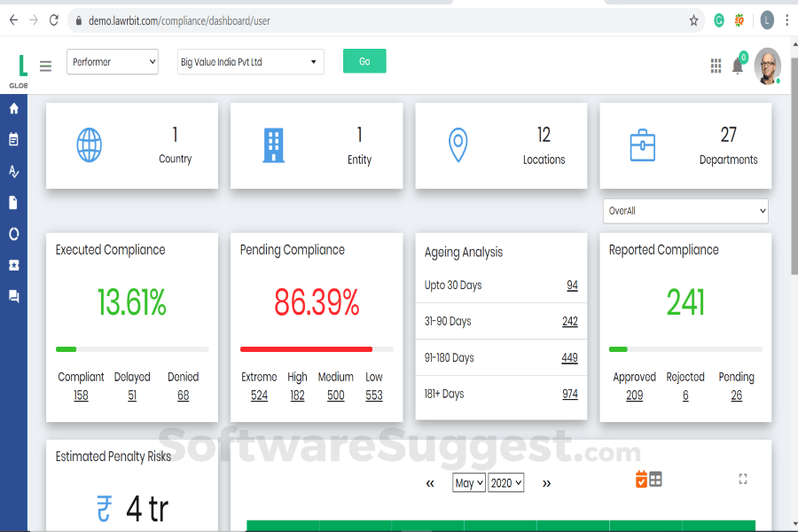
Task: Open the year dropdown showing 2020
Action: pyautogui.click(x=506, y=482)
